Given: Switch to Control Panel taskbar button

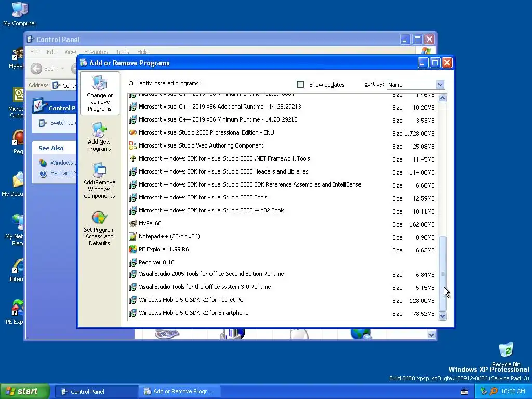Looking at the screenshot, I should click(x=96, y=392).
